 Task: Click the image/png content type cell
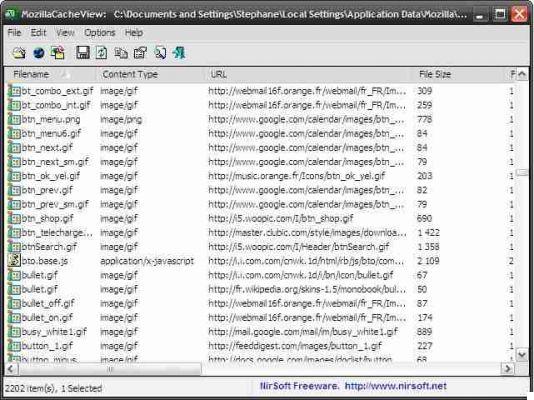click(121, 119)
